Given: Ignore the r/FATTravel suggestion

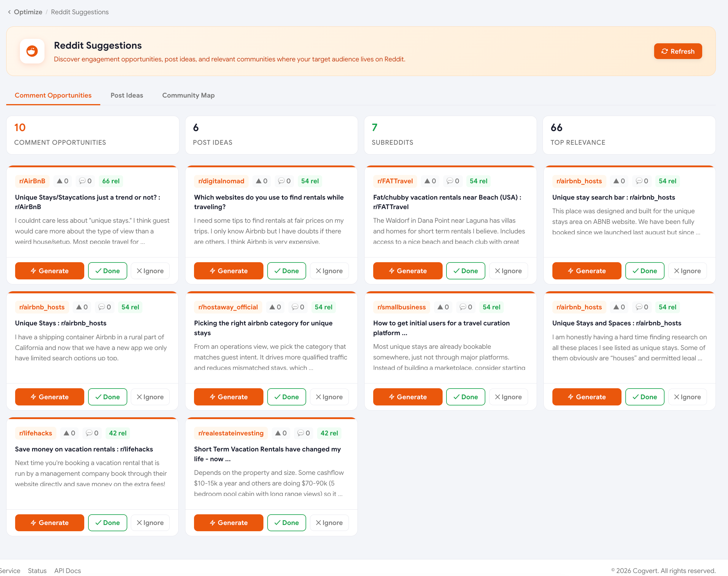Looking at the screenshot, I should tap(508, 271).
